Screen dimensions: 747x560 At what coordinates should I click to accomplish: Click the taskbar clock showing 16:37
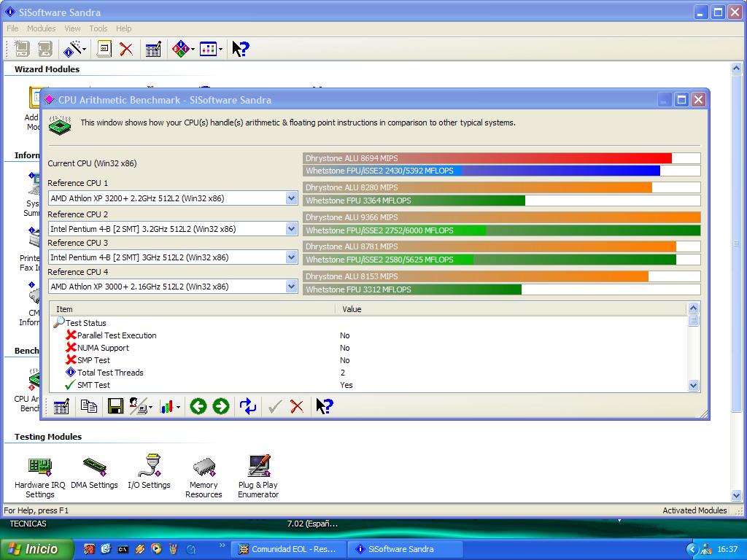pos(727,549)
